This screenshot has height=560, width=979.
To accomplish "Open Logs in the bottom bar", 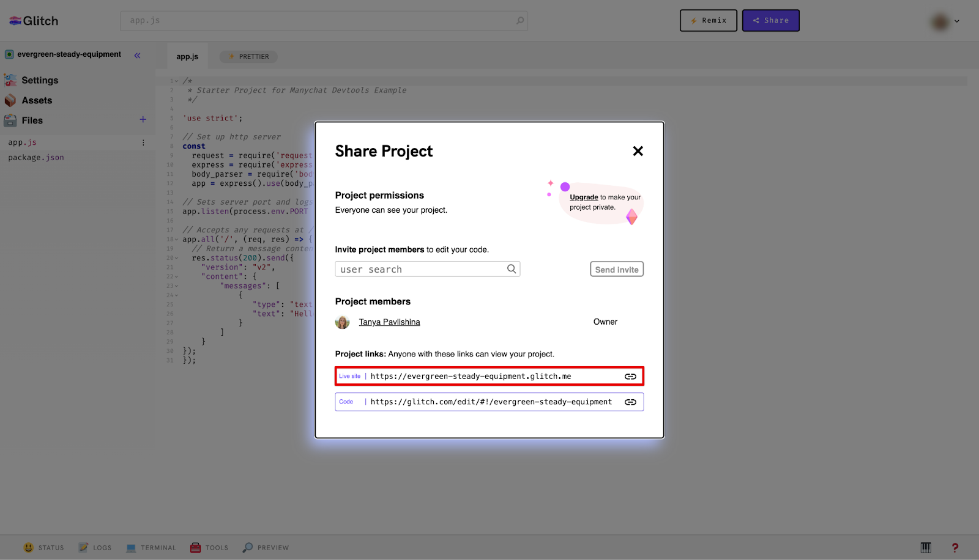I will point(95,548).
